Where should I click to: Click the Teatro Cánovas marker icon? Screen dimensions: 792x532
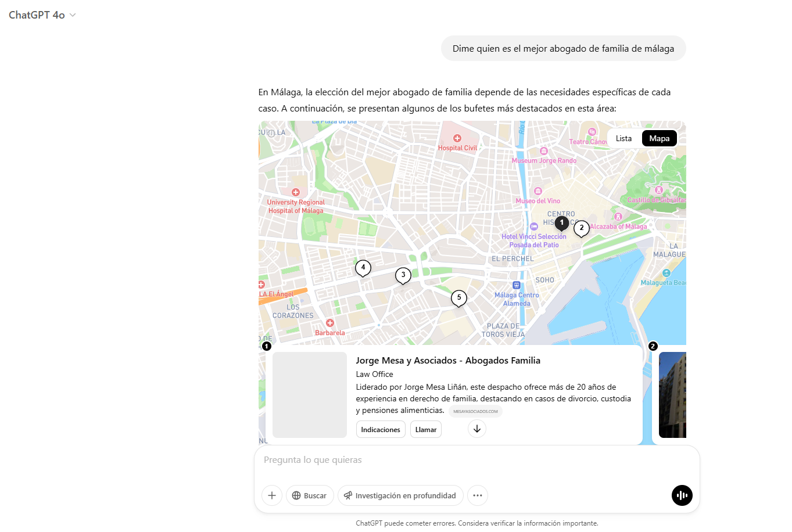tap(592, 132)
